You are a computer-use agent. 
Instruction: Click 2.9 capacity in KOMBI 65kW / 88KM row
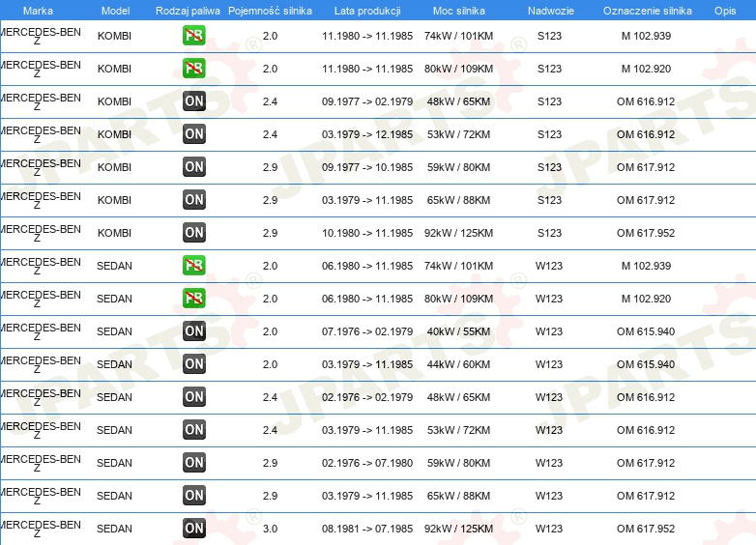(270, 200)
